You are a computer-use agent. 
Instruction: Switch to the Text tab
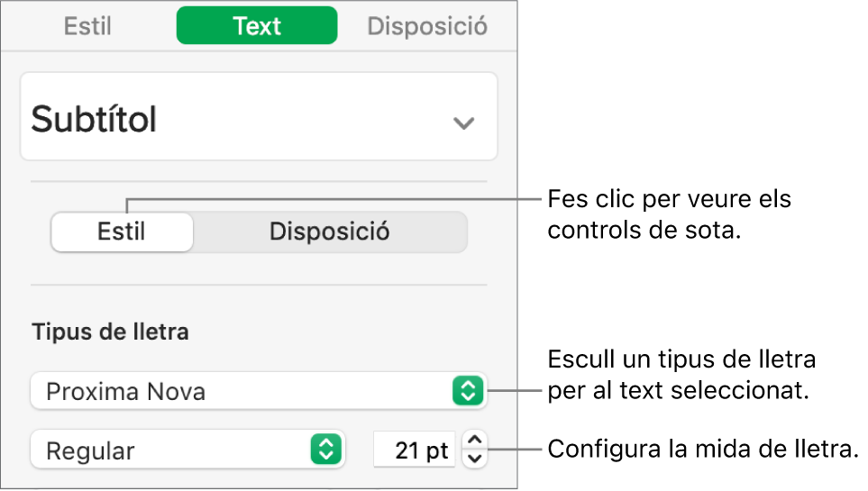(257, 26)
